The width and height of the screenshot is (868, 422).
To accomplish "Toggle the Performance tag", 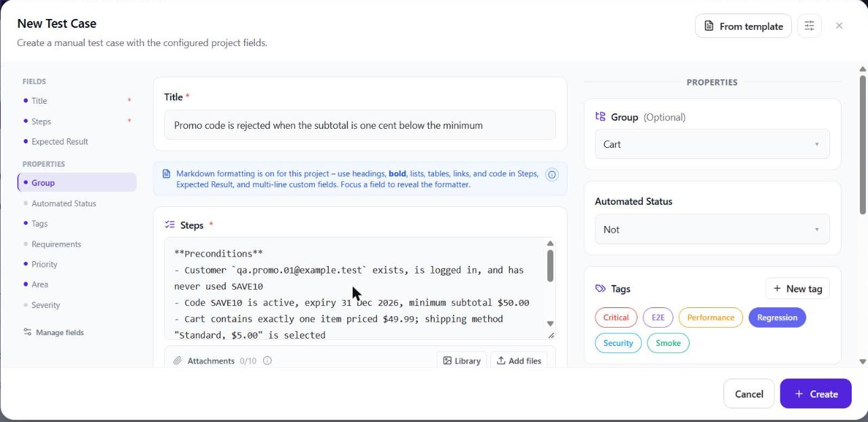I will 711,318.
